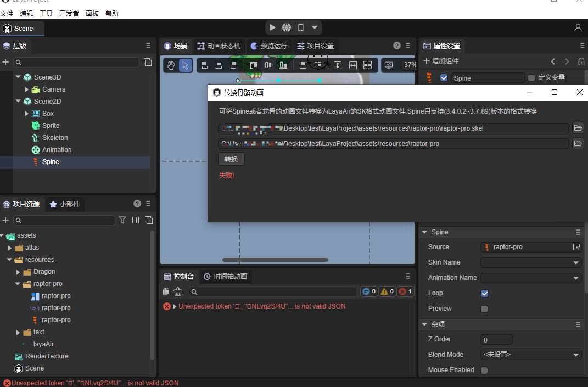The width and height of the screenshot is (588, 387).
Task: Uncheck the Spine node active checkbox
Action: pos(444,78)
